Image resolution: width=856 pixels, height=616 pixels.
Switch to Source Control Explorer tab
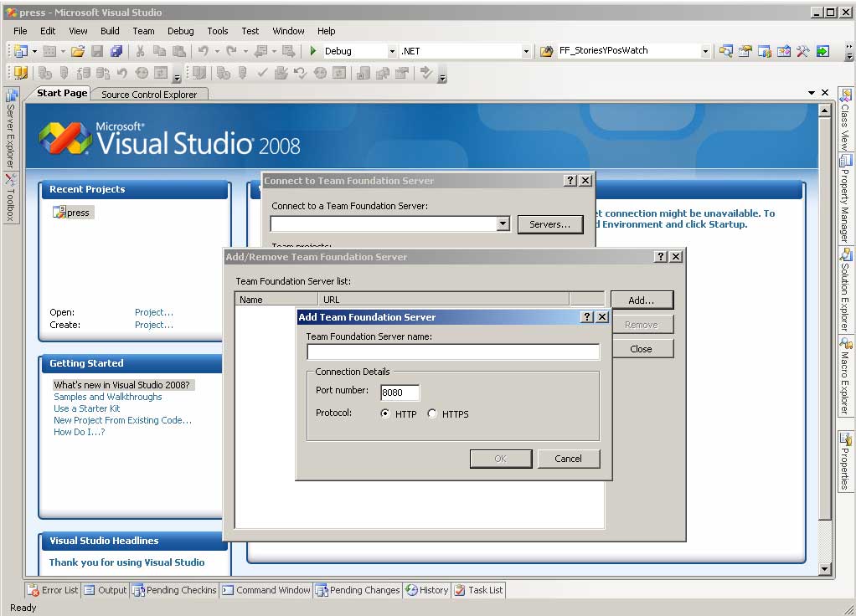pyautogui.click(x=149, y=95)
